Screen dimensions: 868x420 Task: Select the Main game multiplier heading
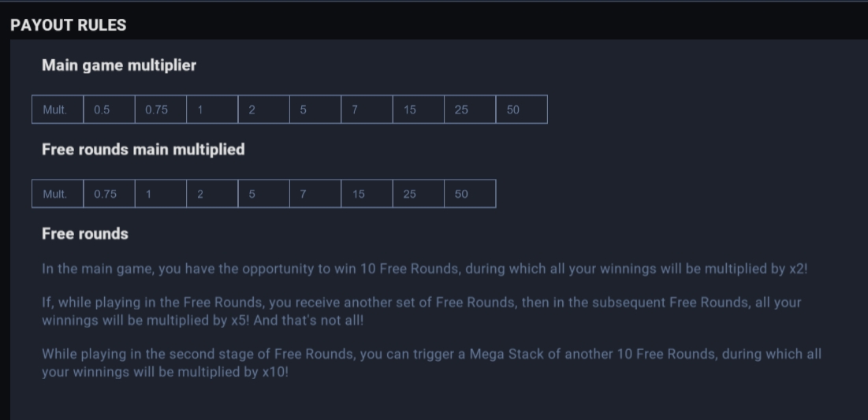[119, 65]
